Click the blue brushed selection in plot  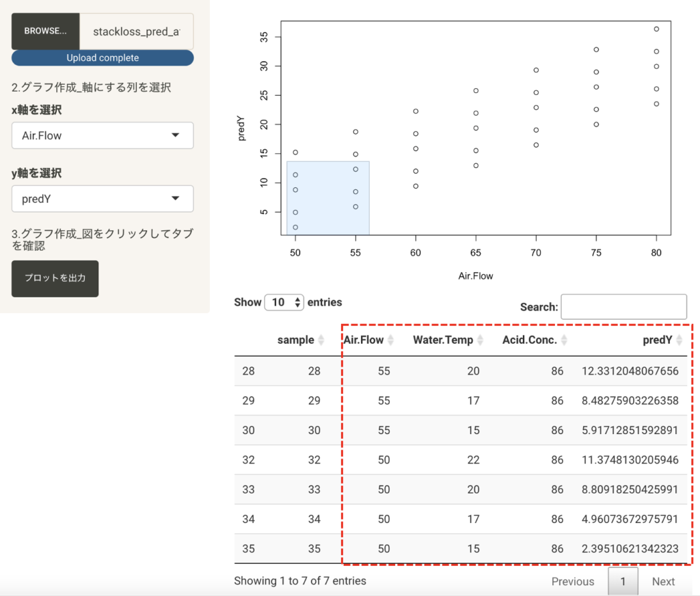328,198
